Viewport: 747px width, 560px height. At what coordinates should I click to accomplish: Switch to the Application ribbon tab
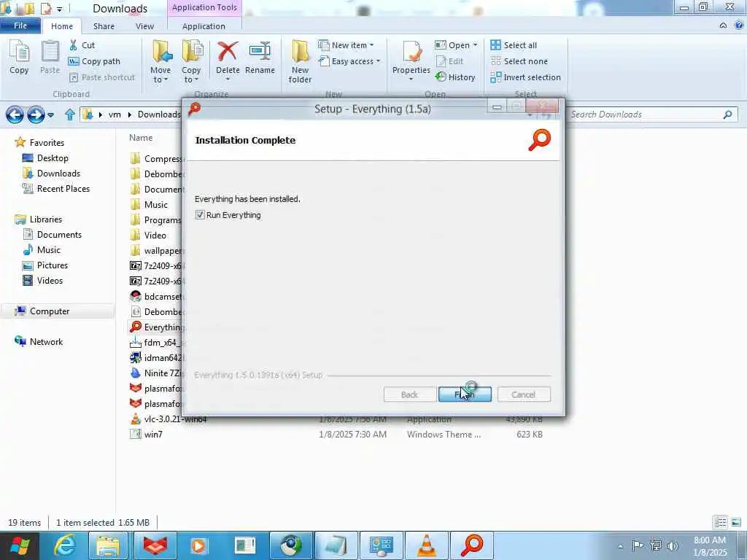coord(204,26)
